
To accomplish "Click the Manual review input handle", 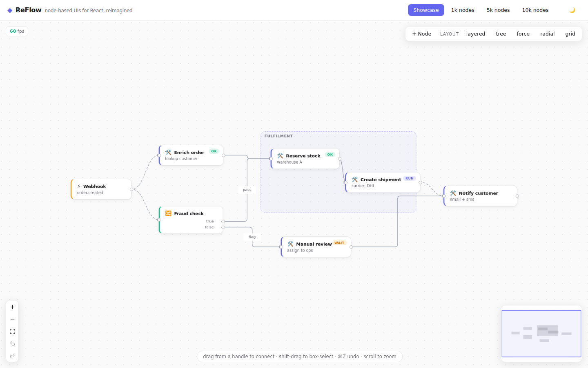I will (x=281, y=247).
